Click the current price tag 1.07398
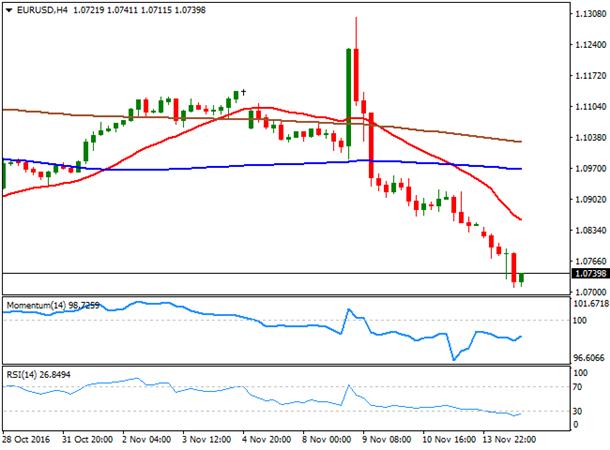This screenshot has width=610, height=450. (x=591, y=273)
